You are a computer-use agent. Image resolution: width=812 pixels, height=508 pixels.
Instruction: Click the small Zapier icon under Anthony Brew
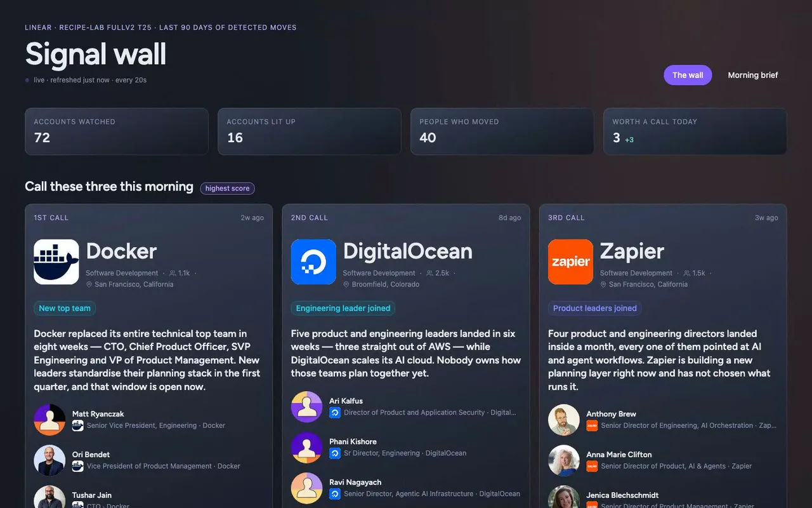(592, 425)
